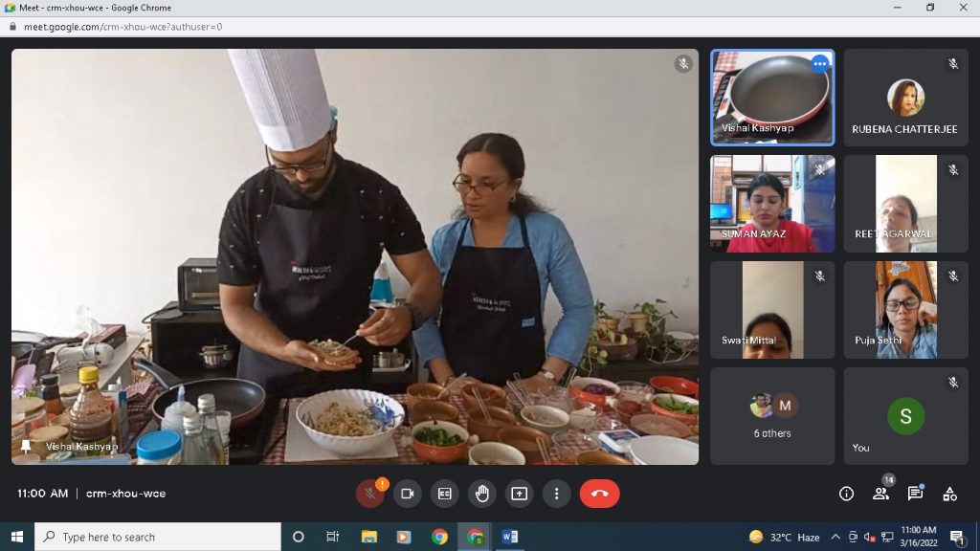Toggle the camera on or off
980x551 pixels.
coord(407,494)
